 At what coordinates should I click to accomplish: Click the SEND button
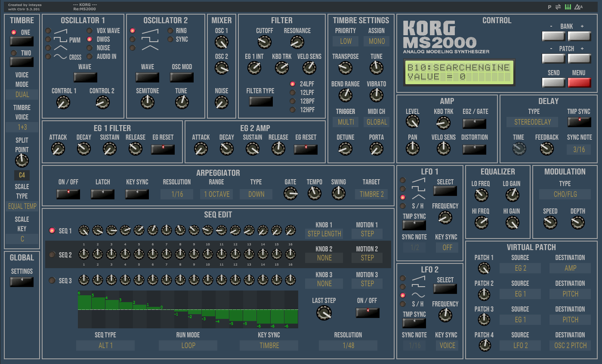[553, 83]
